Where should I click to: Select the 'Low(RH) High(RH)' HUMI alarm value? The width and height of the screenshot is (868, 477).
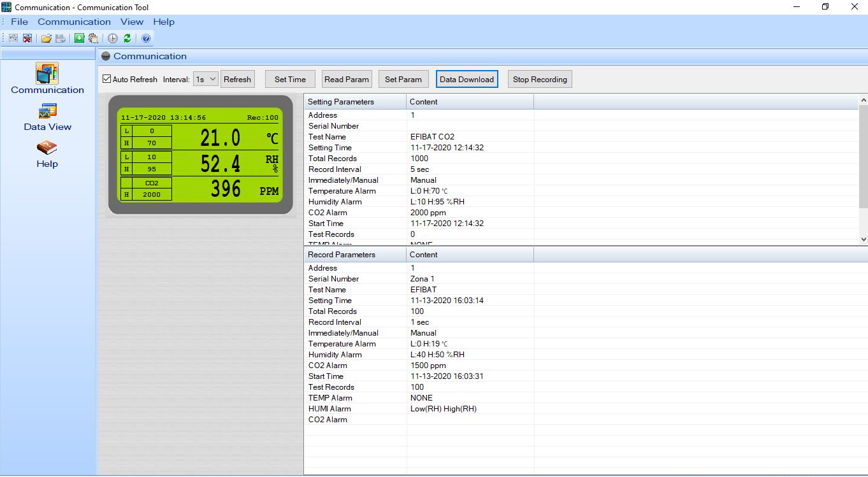443,409
